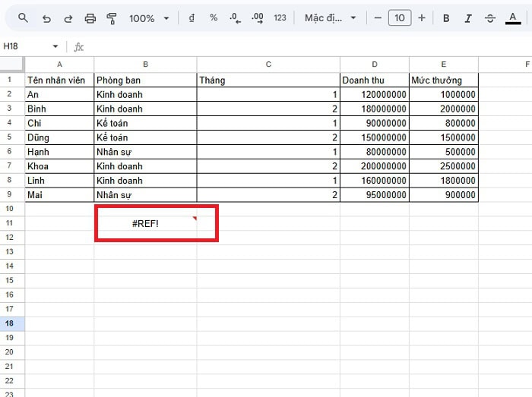Apply percent format to cell

click(x=214, y=18)
